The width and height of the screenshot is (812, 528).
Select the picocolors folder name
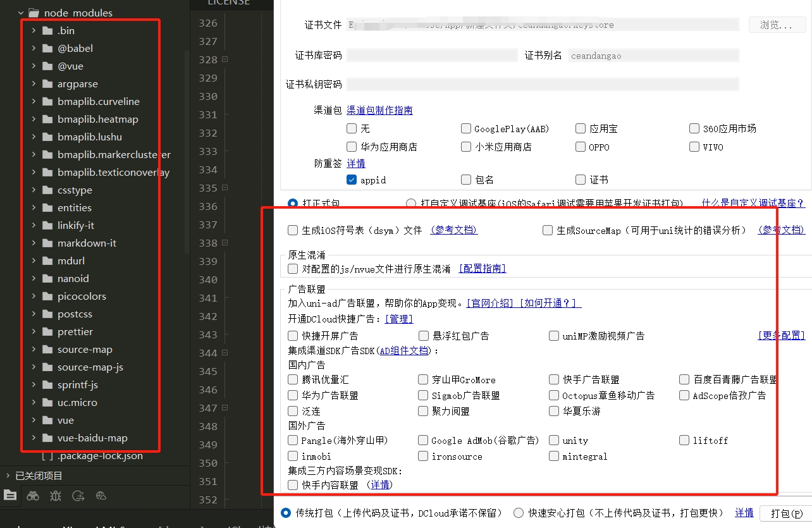click(82, 296)
